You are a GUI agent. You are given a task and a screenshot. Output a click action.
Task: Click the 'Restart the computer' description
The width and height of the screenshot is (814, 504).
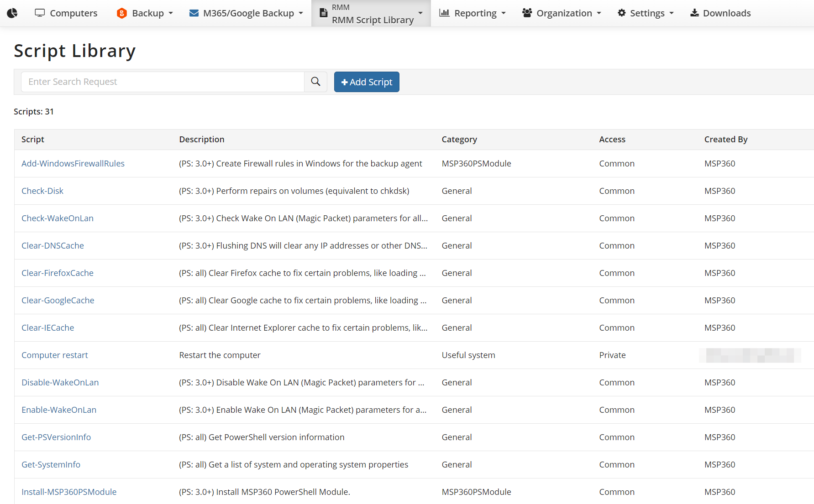tap(220, 355)
